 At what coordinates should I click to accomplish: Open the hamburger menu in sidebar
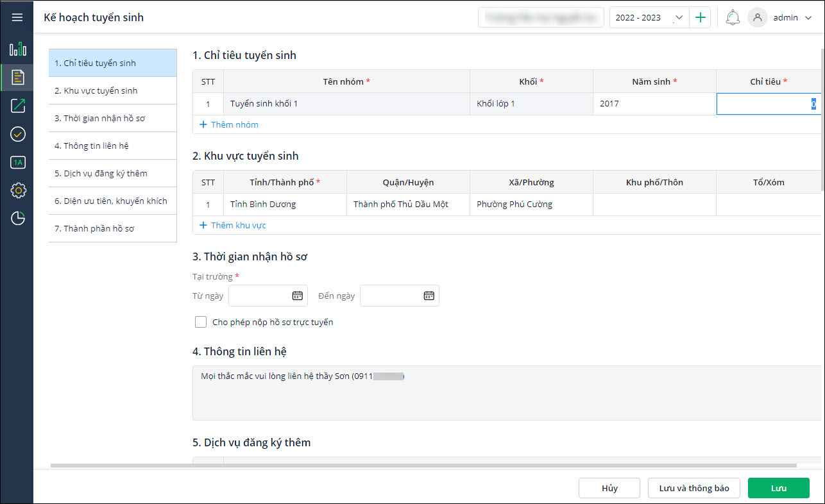[x=17, y=17]
